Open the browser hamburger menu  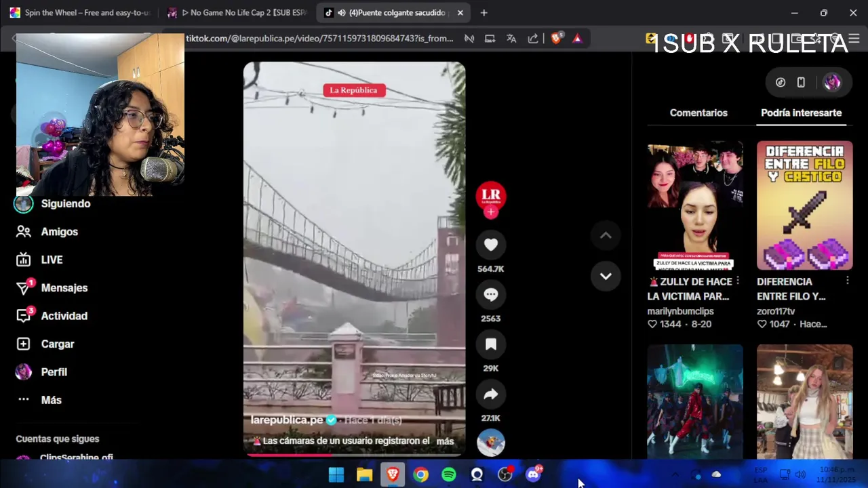click(x=854, y=39)
